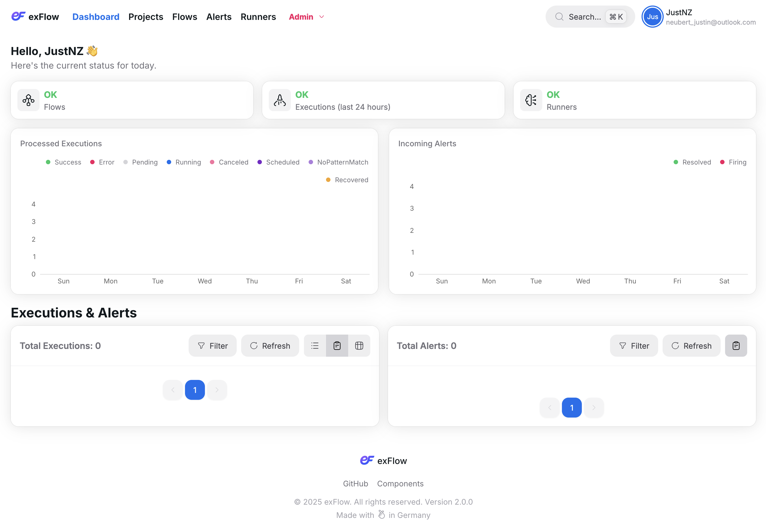Open the GitHub footer link
Screen dimensions: 766x532
pyautogui.click(x=355, y=483)
